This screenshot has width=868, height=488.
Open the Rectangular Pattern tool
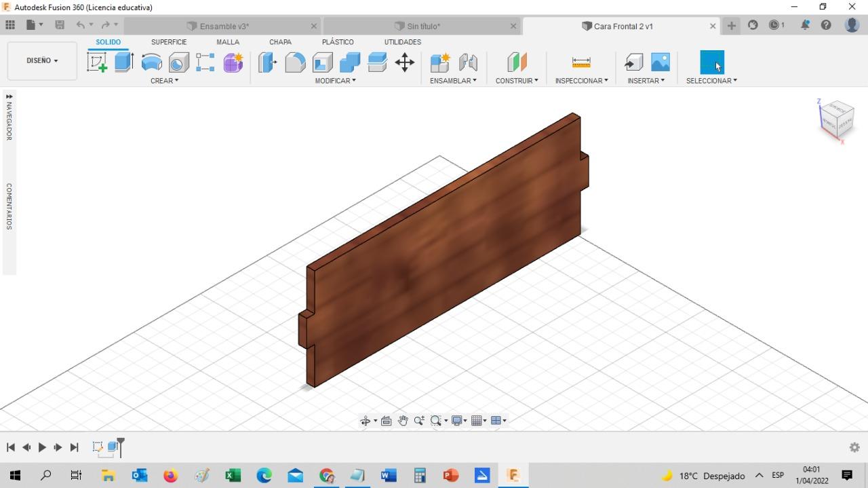pos(205,62)
